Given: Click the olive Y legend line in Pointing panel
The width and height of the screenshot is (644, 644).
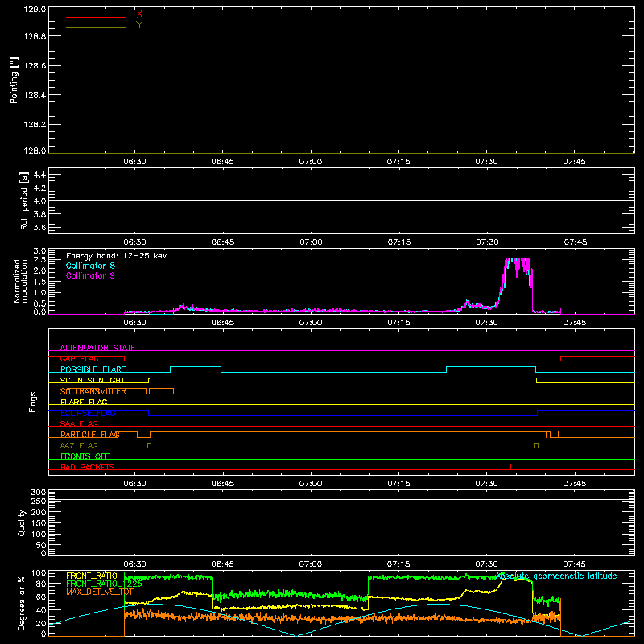Looking at the screenshot, I should point(95,28).
